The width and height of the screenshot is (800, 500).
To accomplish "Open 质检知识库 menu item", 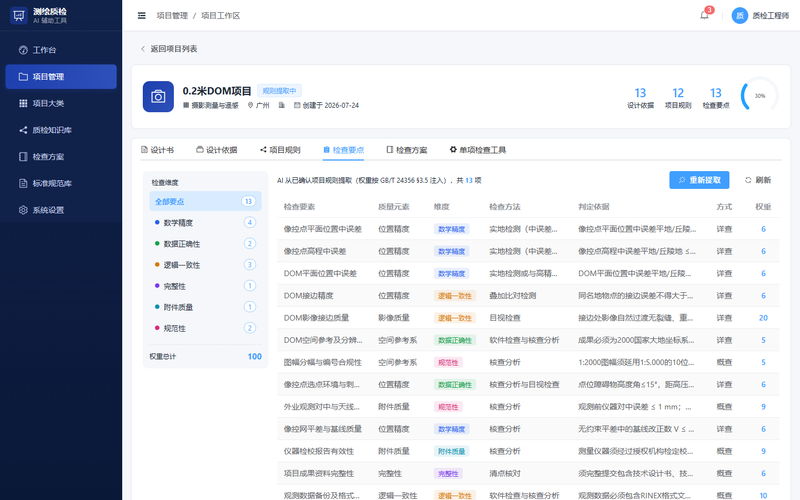I will click(x=61, y=130).
